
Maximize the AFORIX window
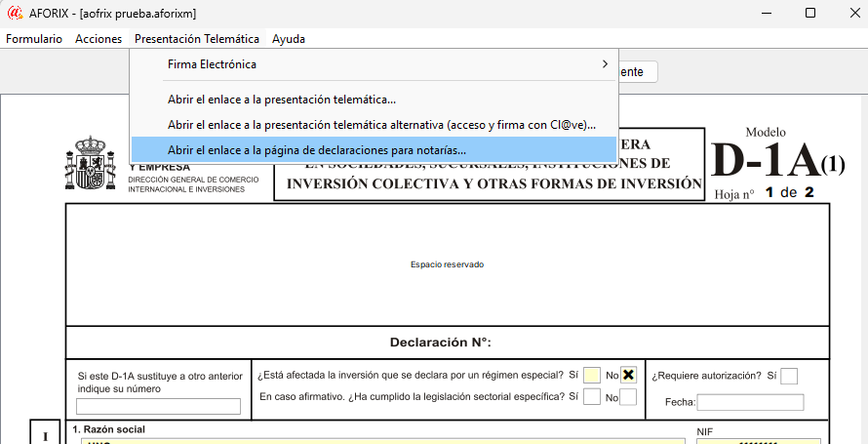(809, 13)
